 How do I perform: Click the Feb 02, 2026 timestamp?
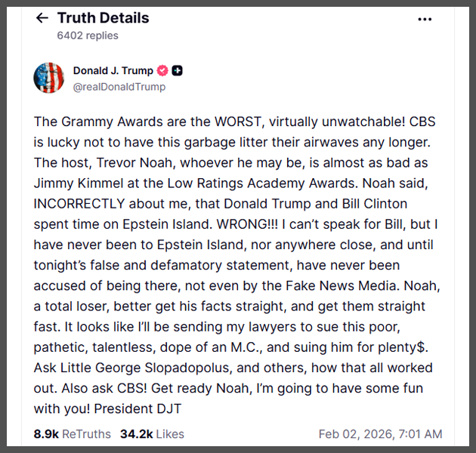[380, 434]
